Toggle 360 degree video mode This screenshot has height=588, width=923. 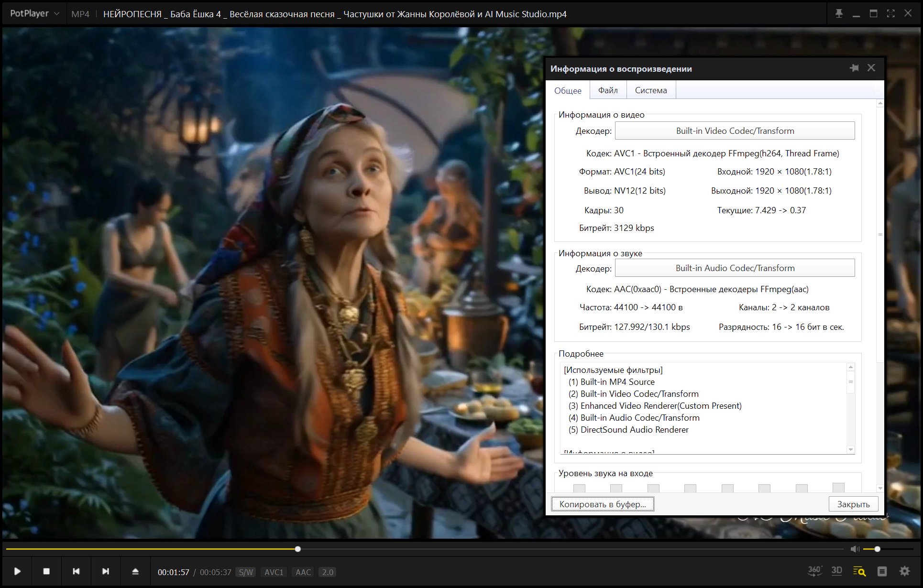814,571
